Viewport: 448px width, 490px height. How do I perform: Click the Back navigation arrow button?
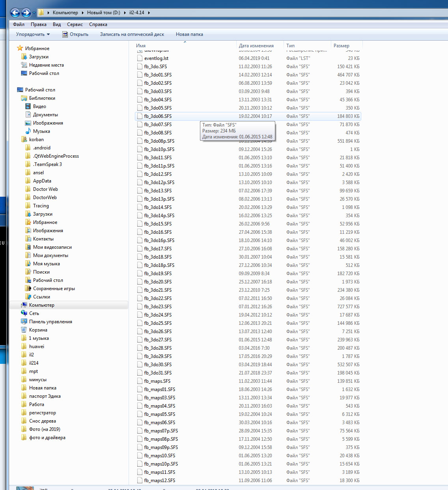[x=15, y=13]
